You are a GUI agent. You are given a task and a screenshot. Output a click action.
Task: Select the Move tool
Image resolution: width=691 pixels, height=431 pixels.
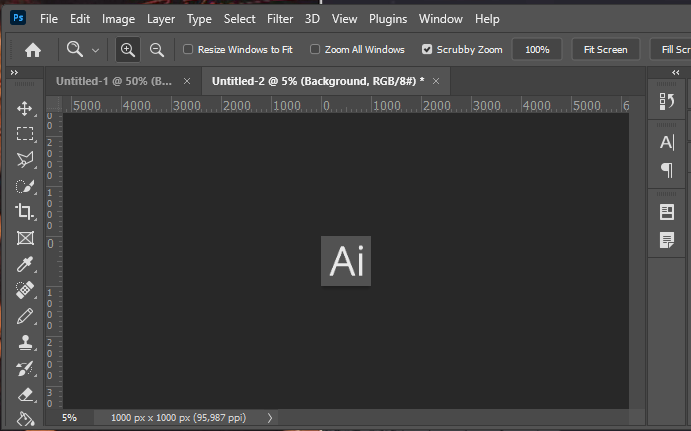pyautogui.click(x=25, y=108)
